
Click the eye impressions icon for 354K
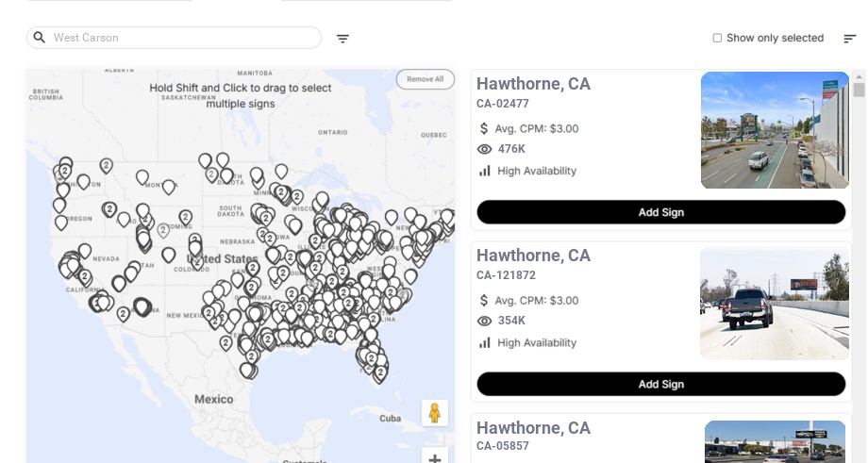(485, 321)
